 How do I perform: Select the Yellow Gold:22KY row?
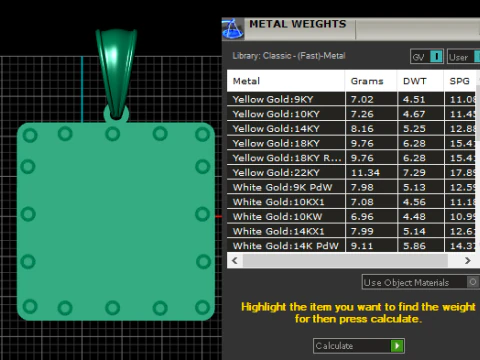click(x=351, y=173)
